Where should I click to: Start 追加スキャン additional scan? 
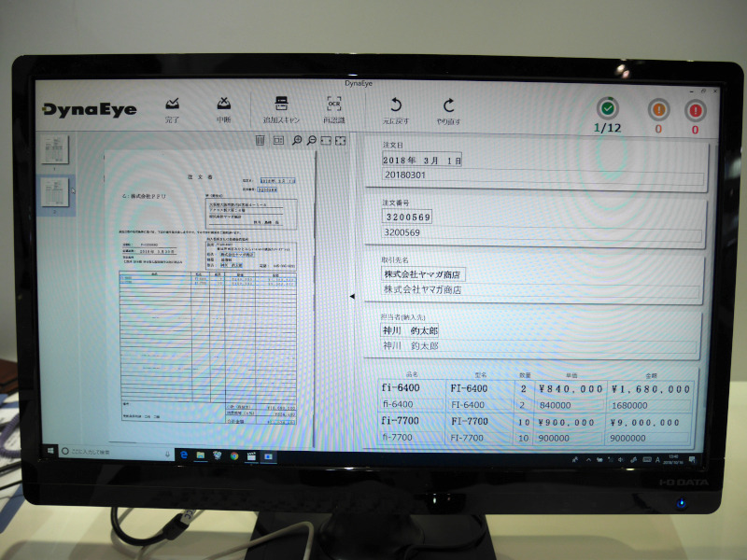click(x=282, y=110)
